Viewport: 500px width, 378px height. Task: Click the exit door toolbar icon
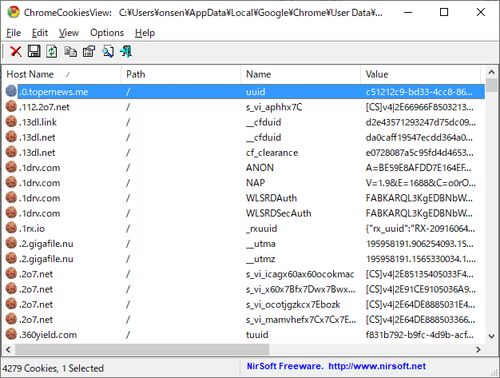(126, 51)
